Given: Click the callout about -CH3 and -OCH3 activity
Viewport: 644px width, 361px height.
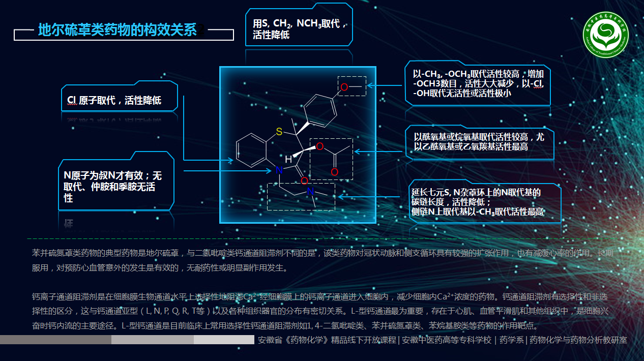Looking at the screenshot, I should click(479, 84).
